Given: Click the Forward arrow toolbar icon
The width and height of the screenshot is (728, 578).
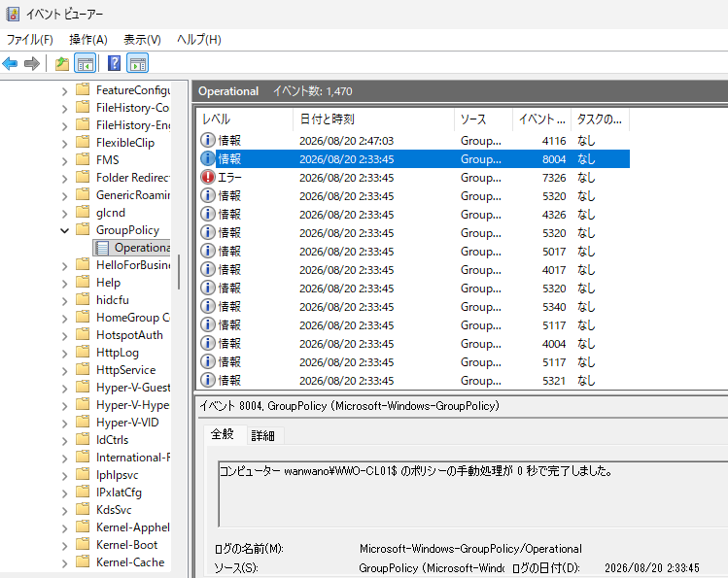Looking at the screenshot, I should tap(31, 63).
